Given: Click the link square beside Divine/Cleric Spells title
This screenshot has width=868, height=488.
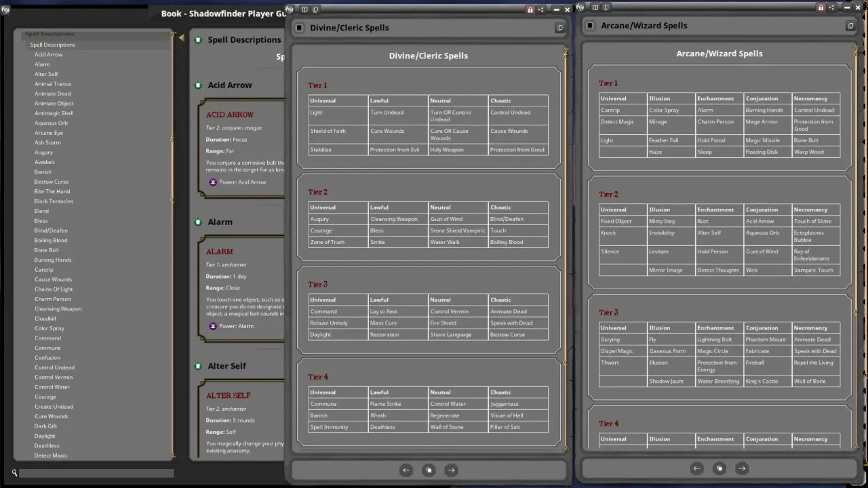Looking at the screenshot, I should coord(299,28).
